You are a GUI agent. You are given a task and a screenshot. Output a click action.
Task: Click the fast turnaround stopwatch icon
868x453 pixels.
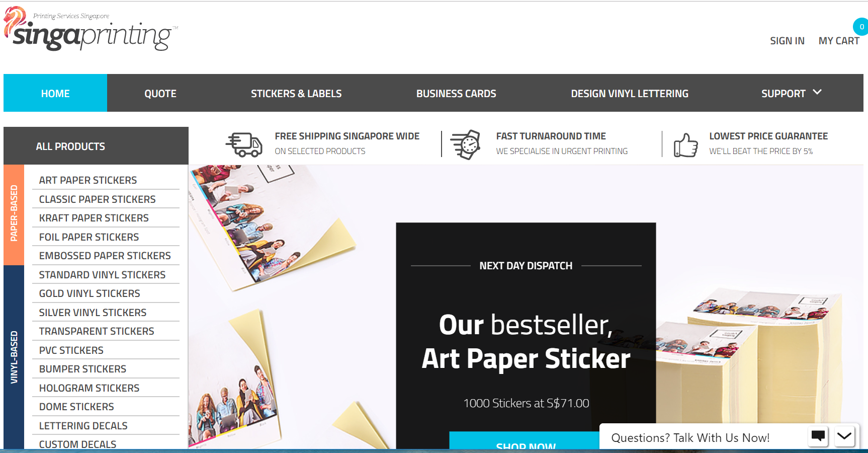(x=465, y=144)
